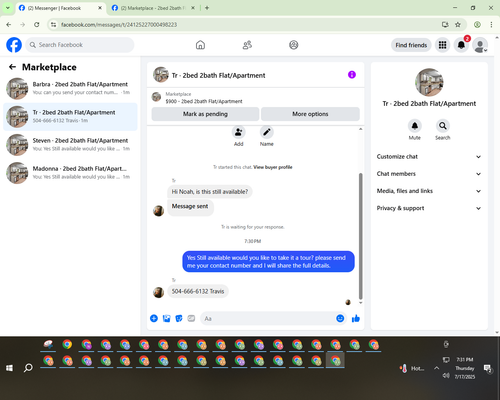The image size is (500, 400).
Task: Open Windows taskbar search
Action: 28,368
